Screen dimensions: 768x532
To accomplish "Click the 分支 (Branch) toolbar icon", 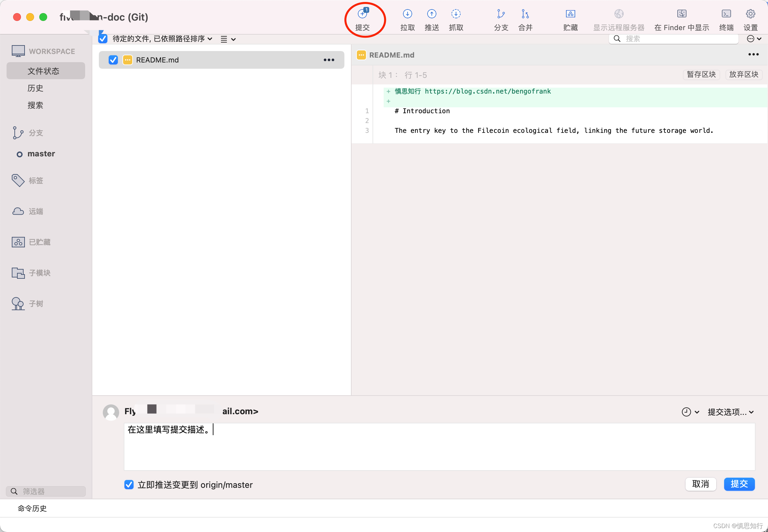I will (x=501, y=14).
